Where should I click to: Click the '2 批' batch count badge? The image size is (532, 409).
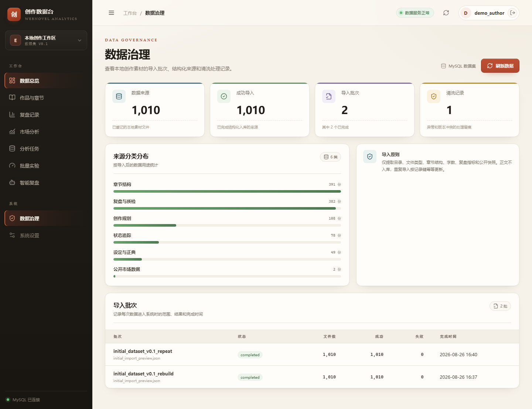(500, 306)
